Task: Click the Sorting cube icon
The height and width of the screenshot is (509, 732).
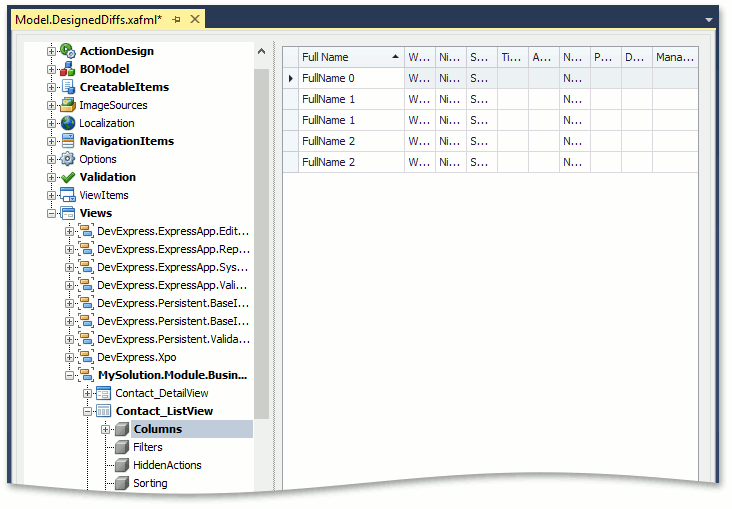Action: [x=122, y=483]
